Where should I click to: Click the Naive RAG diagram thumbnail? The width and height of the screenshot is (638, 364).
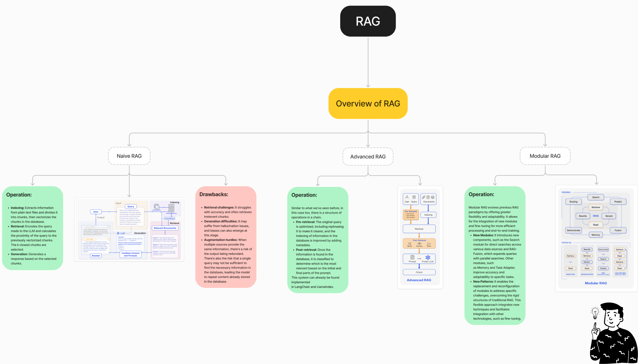pos(129,230)
